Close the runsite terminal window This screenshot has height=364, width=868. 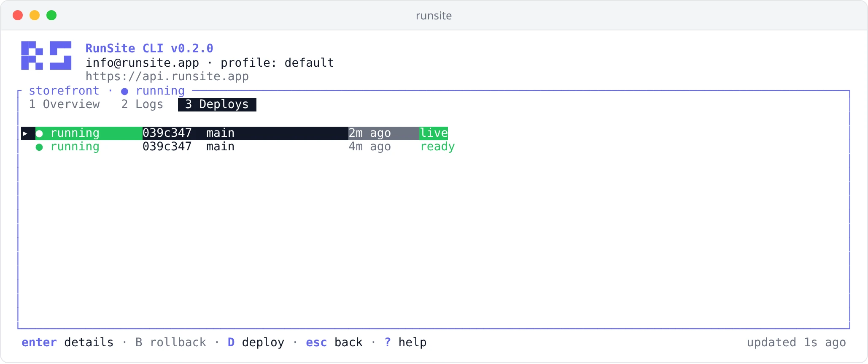pos(18,16)
